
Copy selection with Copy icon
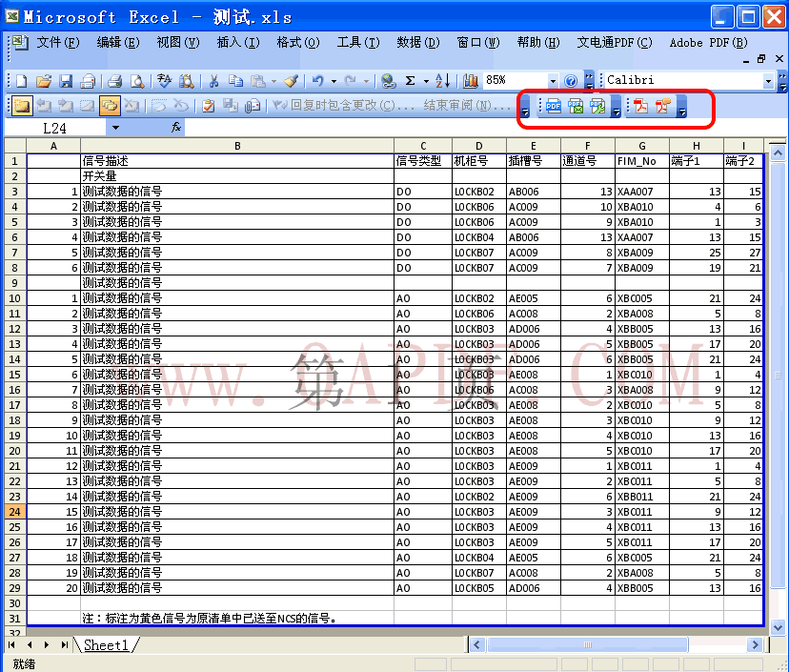coord(235,80)
